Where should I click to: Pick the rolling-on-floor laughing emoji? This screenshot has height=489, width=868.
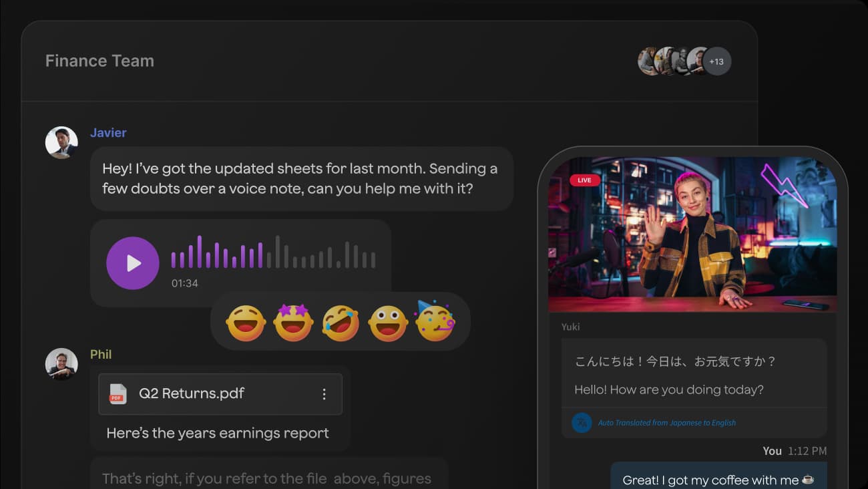click(341, 323)
